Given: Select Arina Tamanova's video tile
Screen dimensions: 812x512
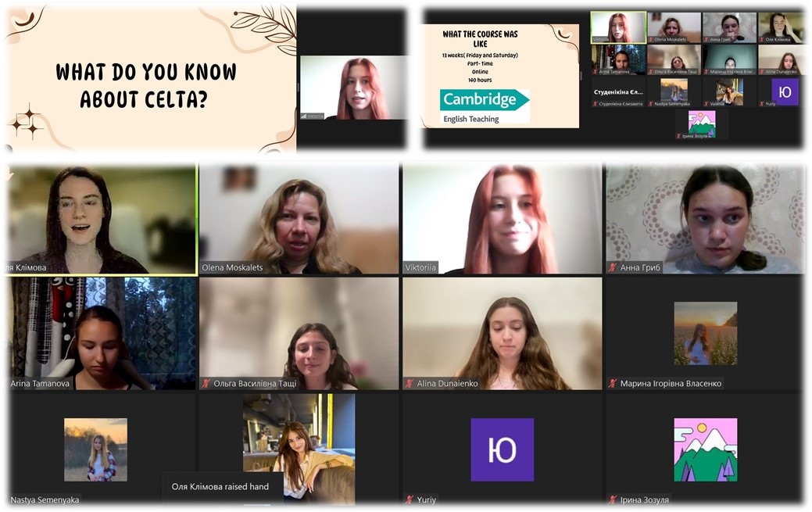Looking at the screenshot, I should pos(102,332).
